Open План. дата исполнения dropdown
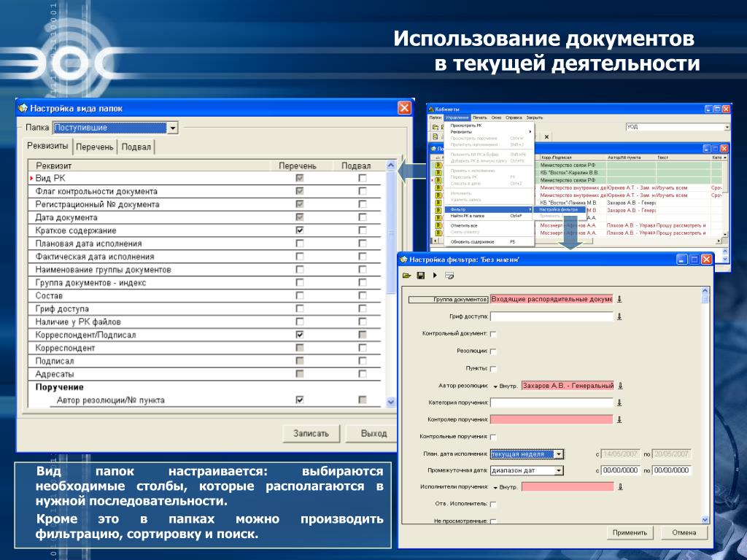Screen dimensions: 747x560 [x=560, y=454]
